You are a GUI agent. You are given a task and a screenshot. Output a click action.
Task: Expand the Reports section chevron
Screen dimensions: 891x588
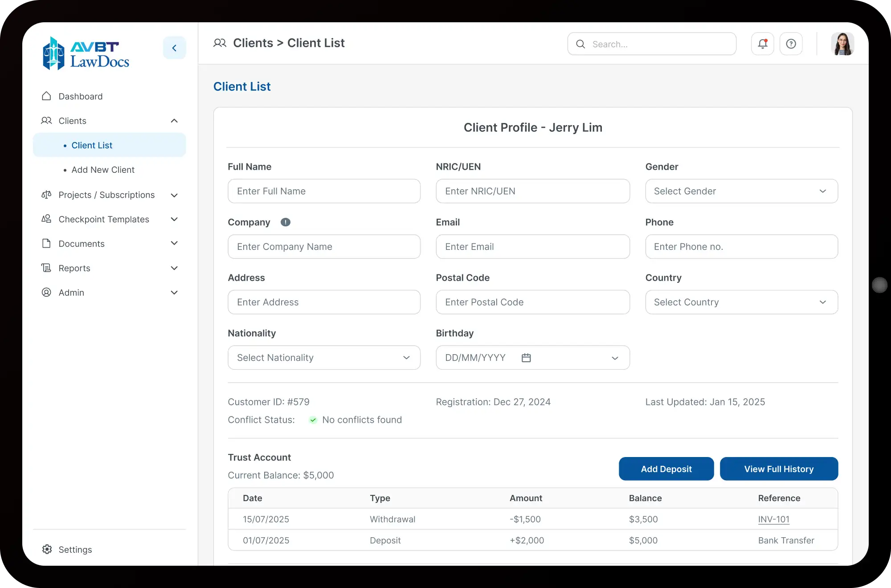pos(174,268)
